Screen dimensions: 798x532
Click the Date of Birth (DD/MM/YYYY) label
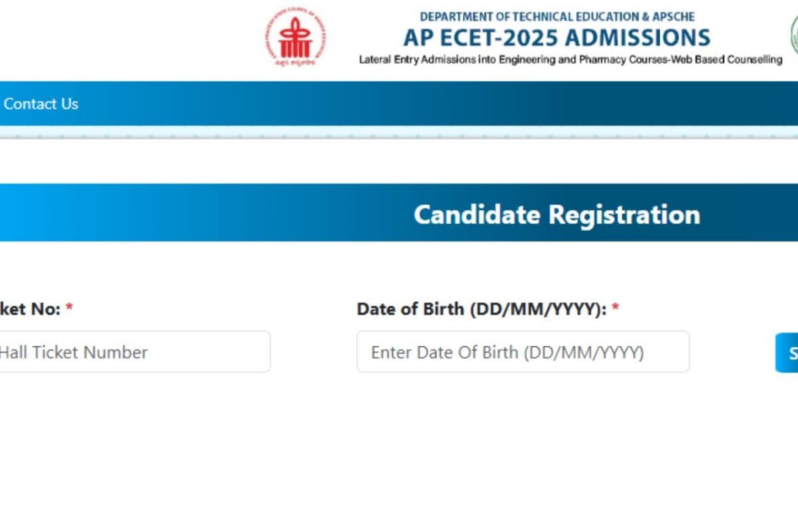pyautogui.click(x=481, y=309)
